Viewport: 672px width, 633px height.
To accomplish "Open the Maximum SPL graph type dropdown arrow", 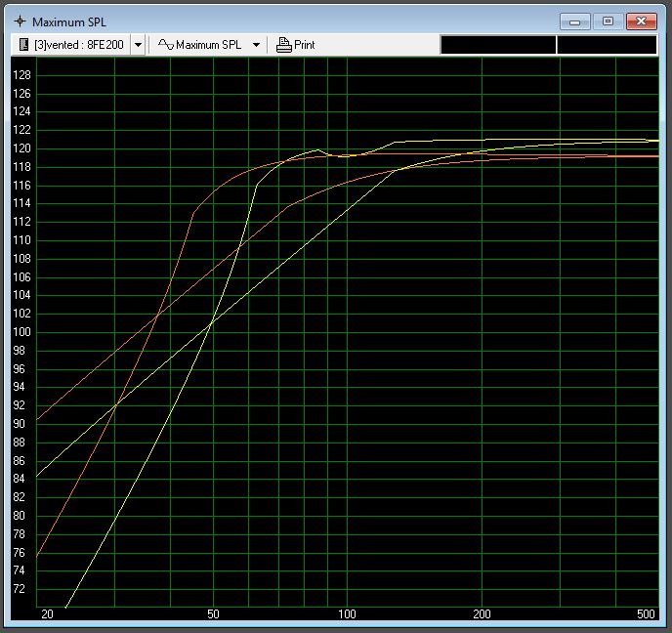I will click(x=256, y=45).
